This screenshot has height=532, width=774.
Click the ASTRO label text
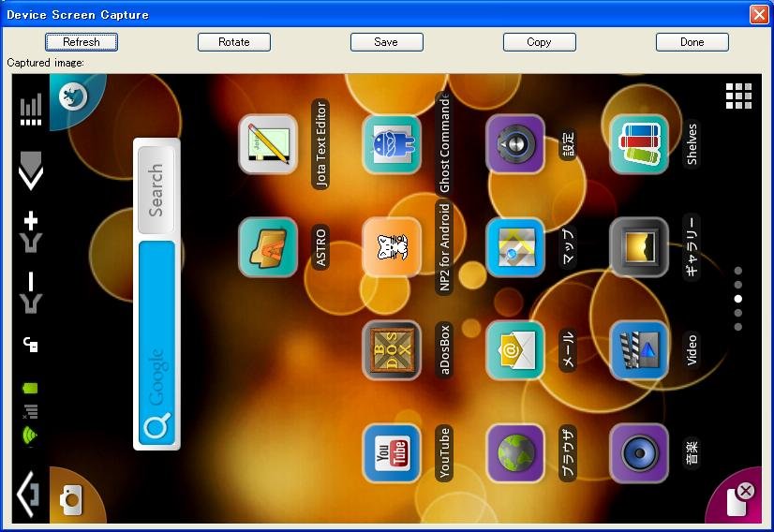(x=320, y=247)
